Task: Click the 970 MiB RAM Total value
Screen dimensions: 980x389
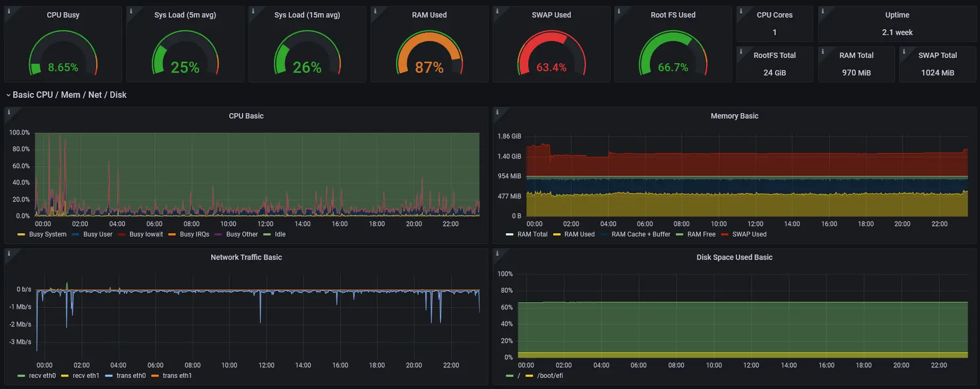Action: click(856, 73)
